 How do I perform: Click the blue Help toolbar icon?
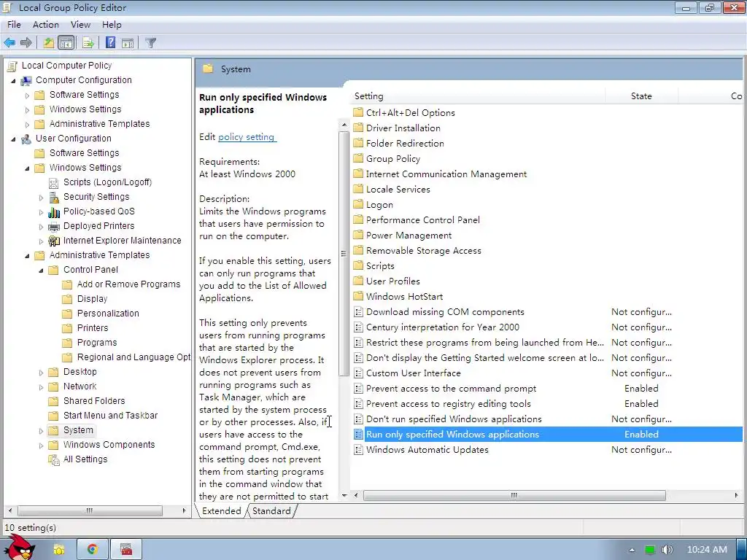(x=110, y=43)
